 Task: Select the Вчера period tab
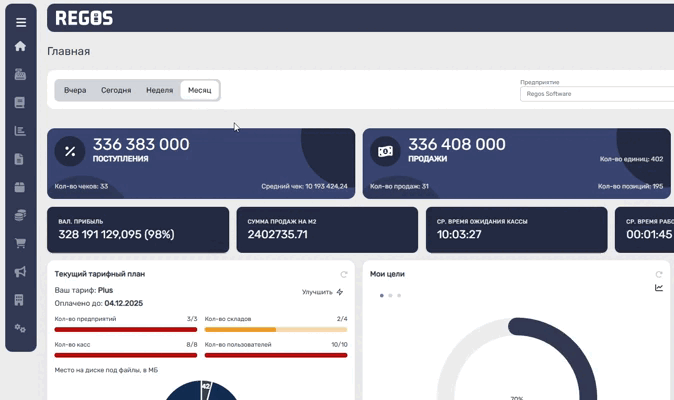click(75, 90)
